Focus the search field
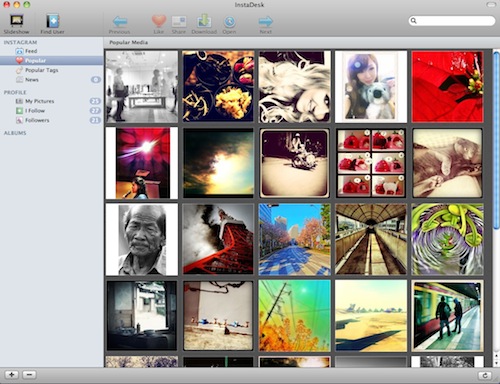This screenshot has height=384, width=500. tap(452, 21)
